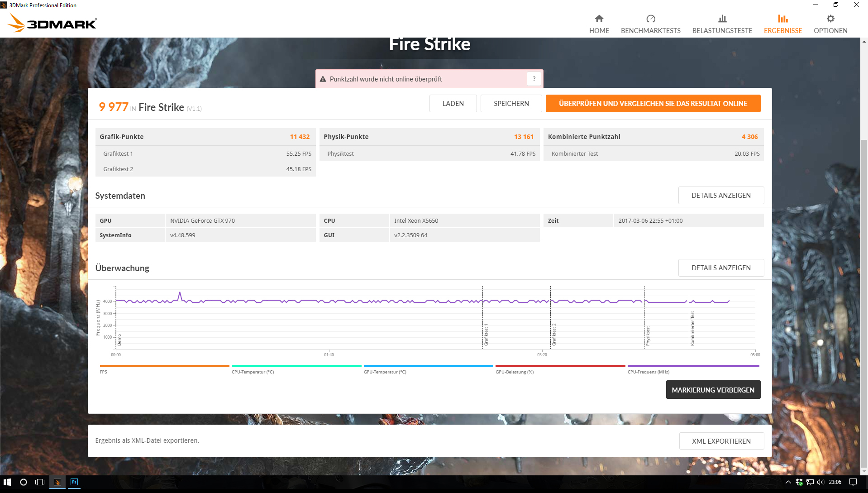Open Photoshop from the taskbar
This screenshot has height=493, width=868.
(74, 482)
